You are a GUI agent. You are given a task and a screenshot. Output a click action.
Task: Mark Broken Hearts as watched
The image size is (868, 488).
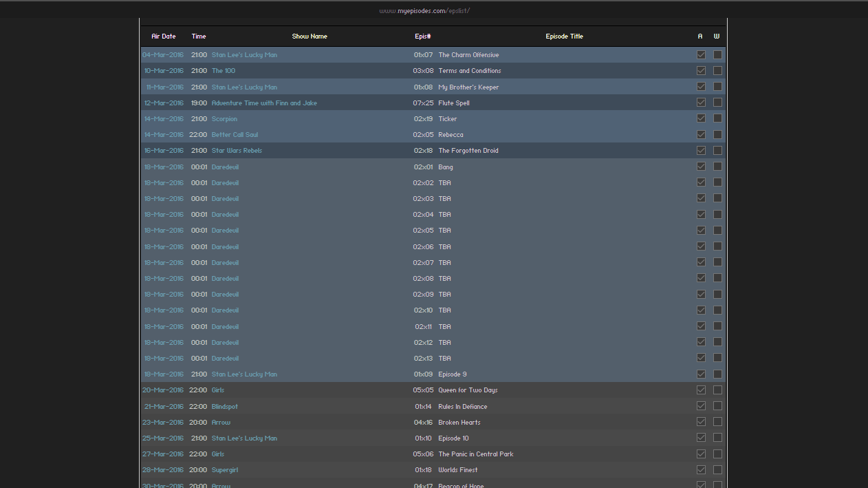point(717,422)
